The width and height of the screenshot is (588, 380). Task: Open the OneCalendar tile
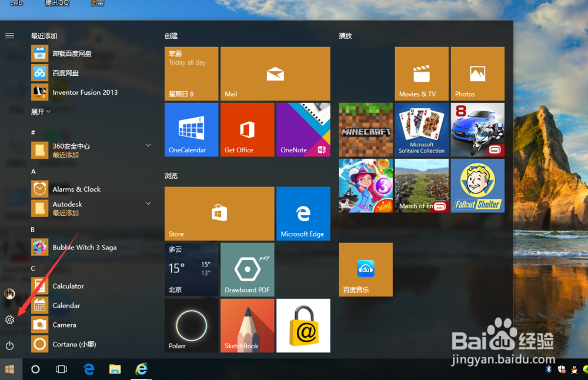pos(191,129)
